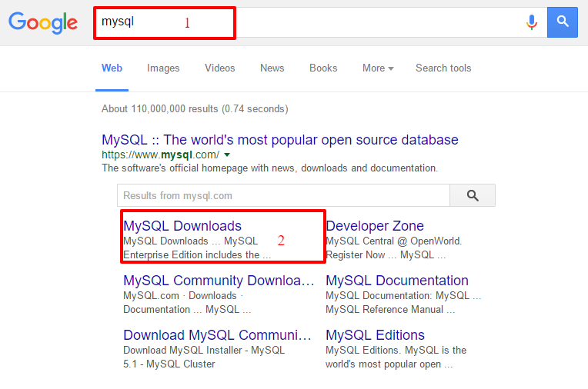Select the Web tab
This screenshot has height=389, width=588.
112,68
